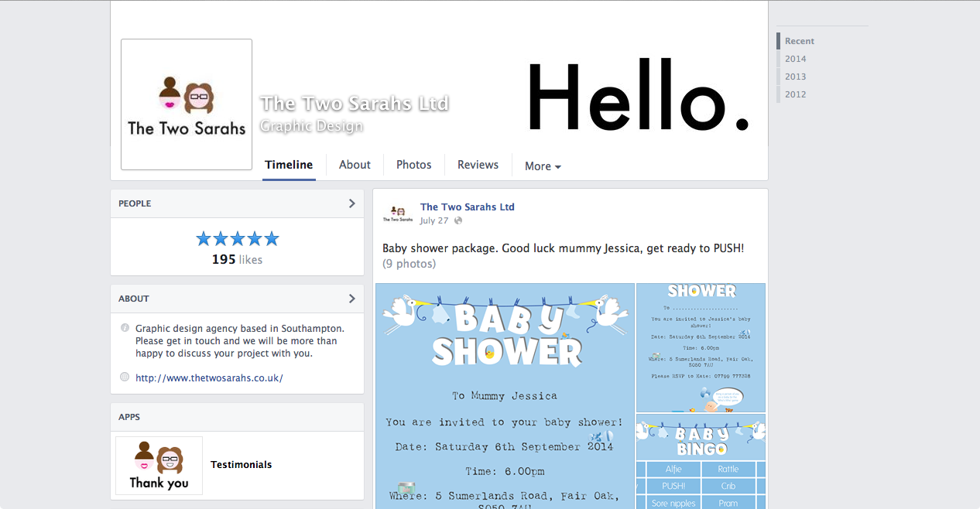The image size is (980, 509).
Task: Click the post author avatar icon
Action: click(x=397, y=214)
